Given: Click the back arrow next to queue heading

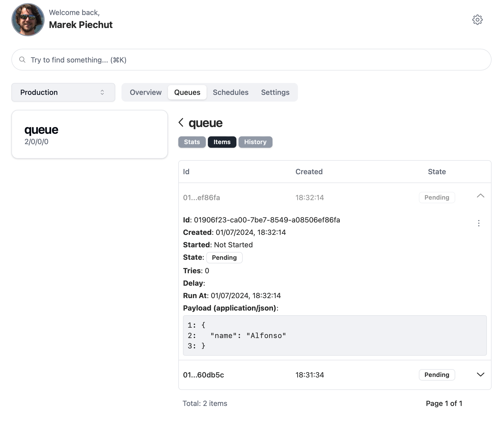Looking at the screenshot, I should [181, 123].
